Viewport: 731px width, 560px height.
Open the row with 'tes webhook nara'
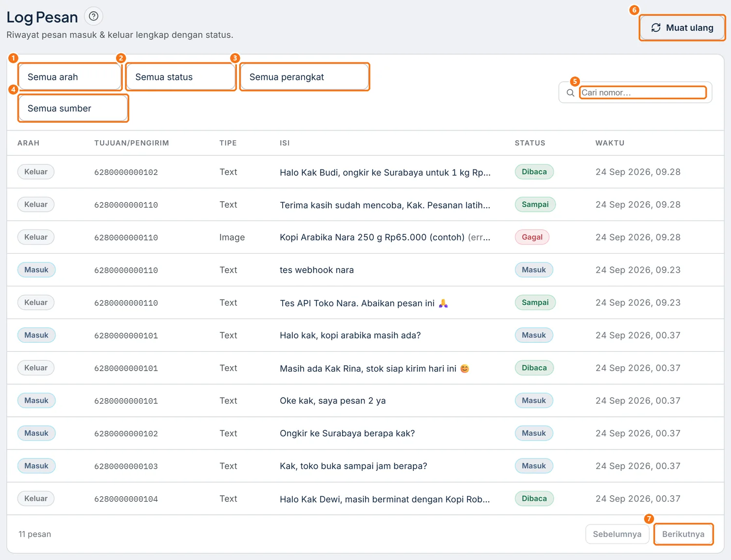pyautogui.click(x=365, y=270)
